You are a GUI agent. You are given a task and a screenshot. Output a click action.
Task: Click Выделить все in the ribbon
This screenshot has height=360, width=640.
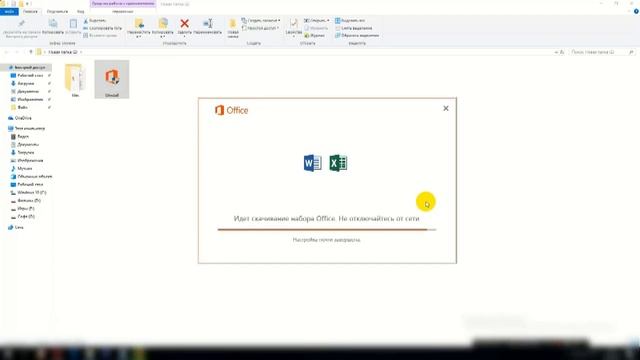pyautogui.click(x=350, y=20)
